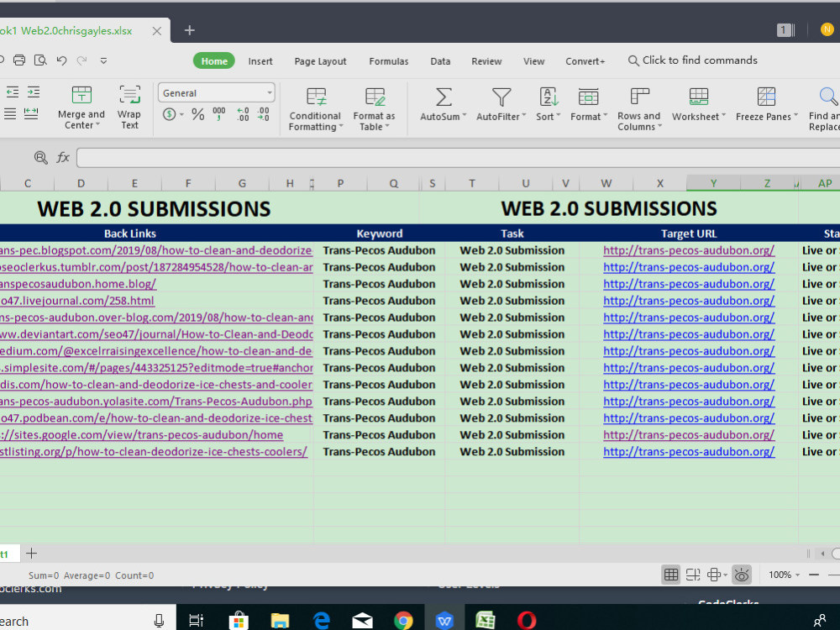Click the Redo arrow icon
This screenshot has height=630, width=840.
[x=82, y=60]
